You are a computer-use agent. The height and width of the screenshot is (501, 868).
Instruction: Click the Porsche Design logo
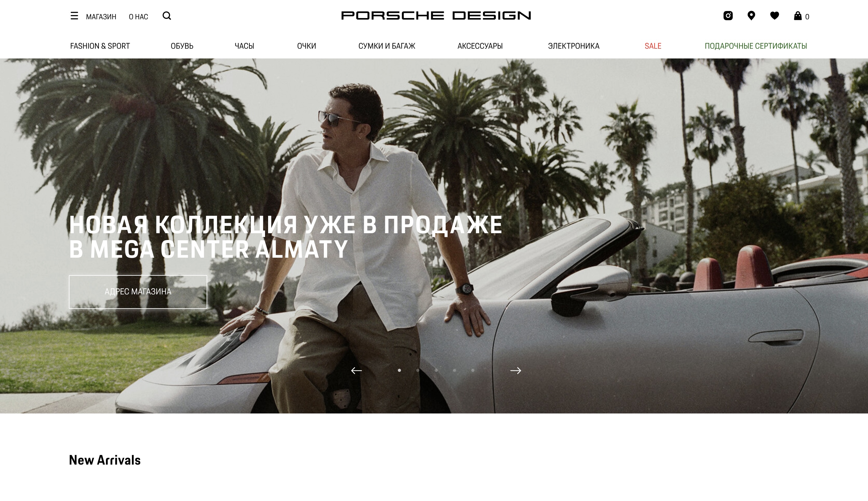(436, 16)
